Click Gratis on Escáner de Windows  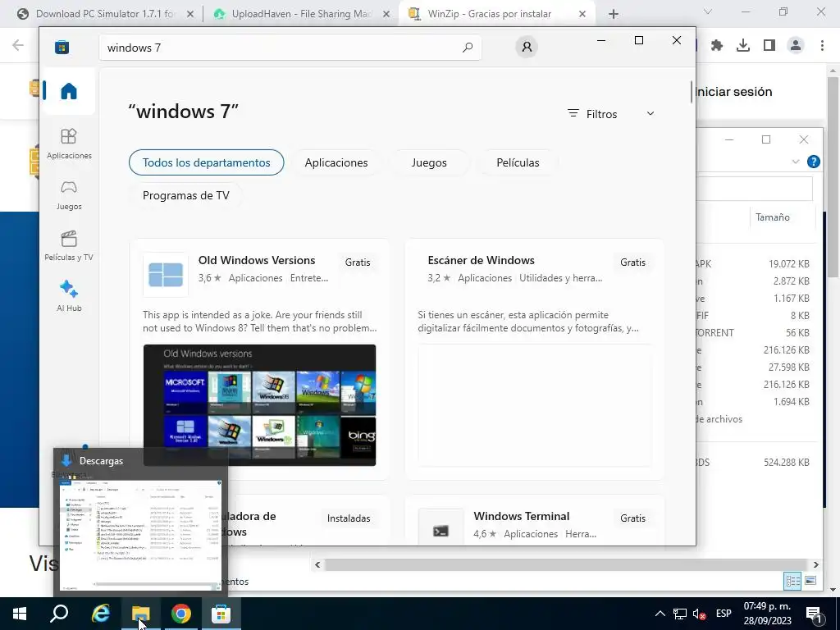tap(632, 262)
